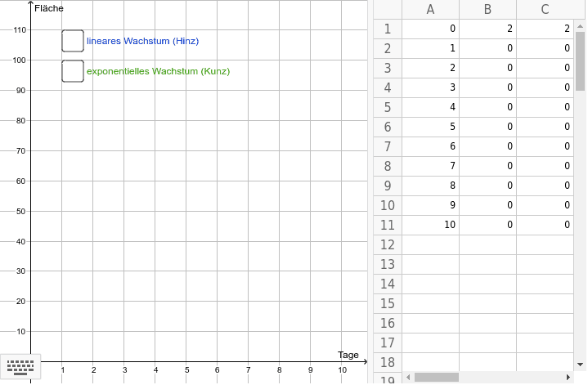Select row 12 header
The width and height of the screenshot is (588, 385).
388,244
